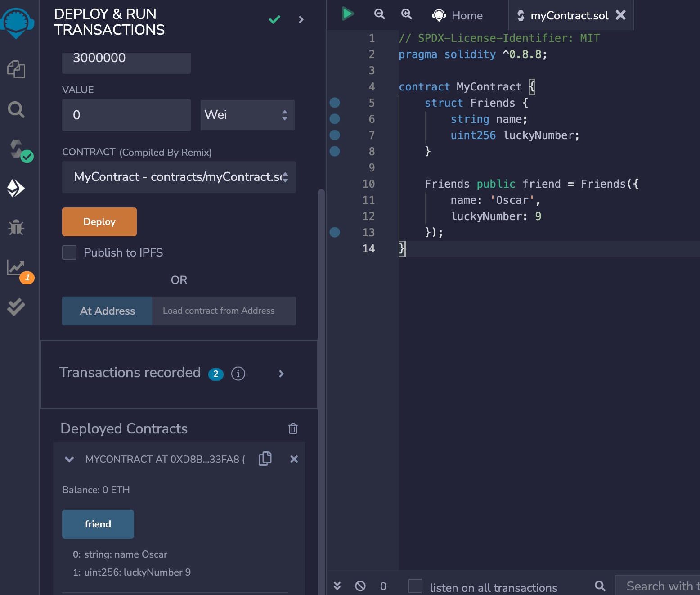Zoom in the editor font
Image resolution: width=700 pixels, height=595 pixels.
[407, 14]
